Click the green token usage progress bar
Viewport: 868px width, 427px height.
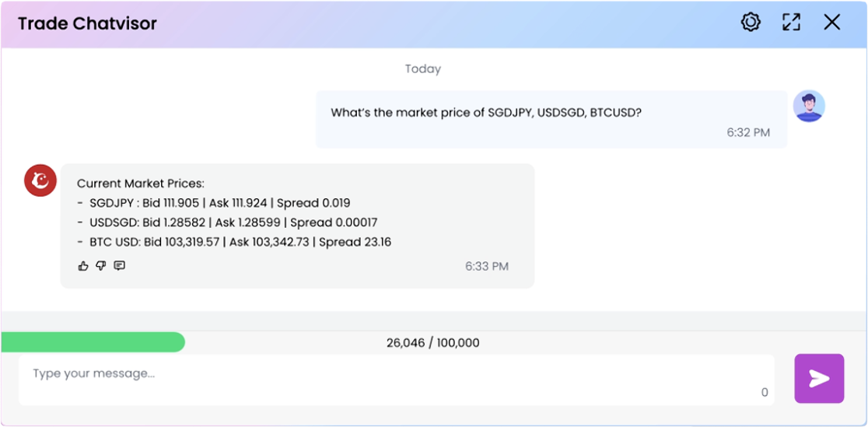click(x=93, y=342)
